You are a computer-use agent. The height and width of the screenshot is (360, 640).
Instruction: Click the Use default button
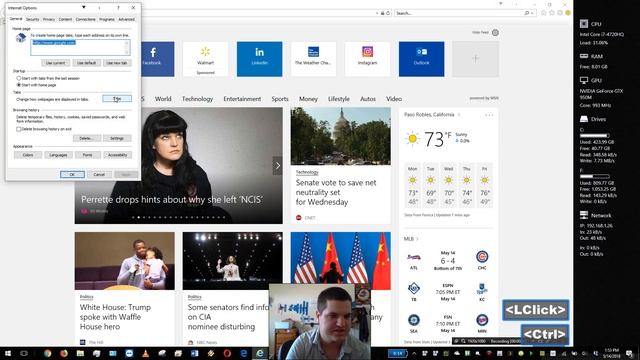point(87,63)
